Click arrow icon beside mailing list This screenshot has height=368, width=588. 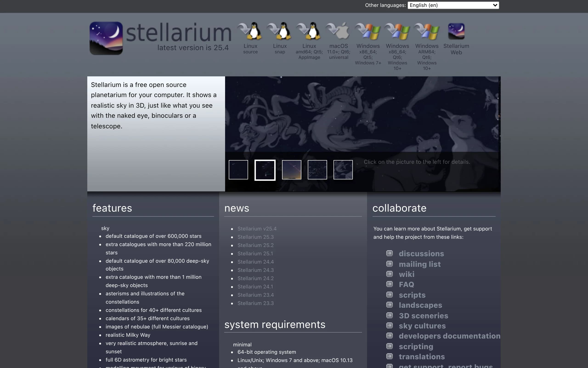click(x=390, y=264)
